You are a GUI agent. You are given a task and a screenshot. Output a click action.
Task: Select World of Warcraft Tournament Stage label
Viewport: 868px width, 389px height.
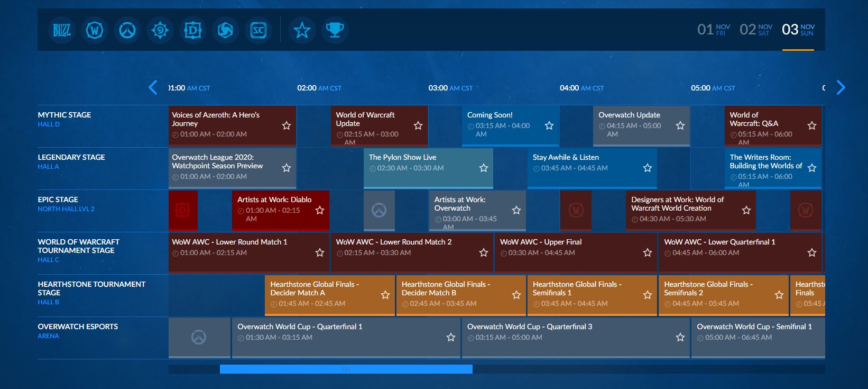(79, 246)
